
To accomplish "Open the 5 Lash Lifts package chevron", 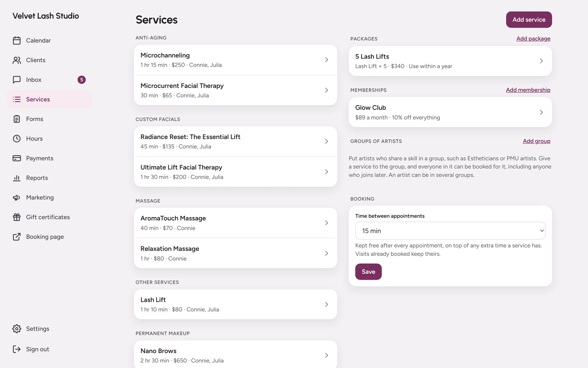I will tap(541, 61).
